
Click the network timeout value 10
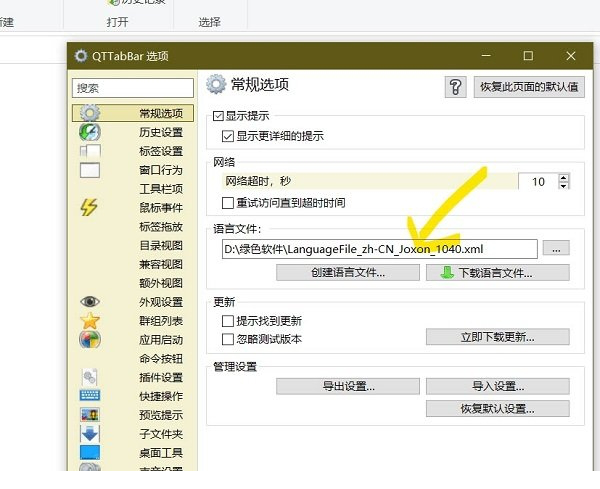pyautogui.click(x=538, y=182)
